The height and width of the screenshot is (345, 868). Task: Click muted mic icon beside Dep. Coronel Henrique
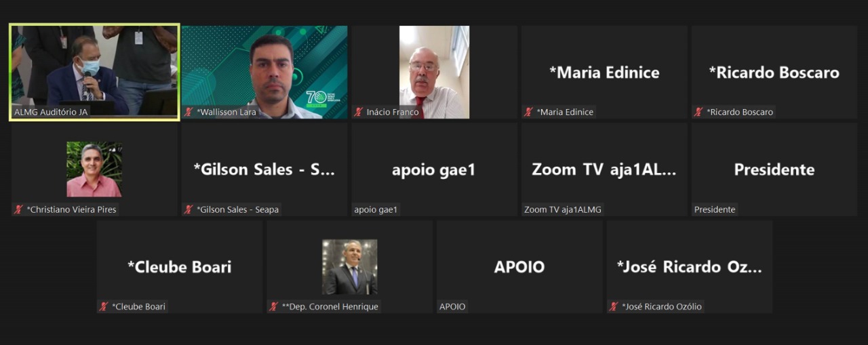[x=273, y=306]
